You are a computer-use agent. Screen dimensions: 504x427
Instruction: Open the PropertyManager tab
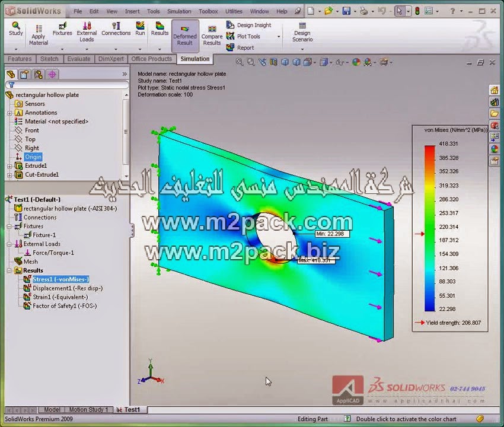click(25, 75)
